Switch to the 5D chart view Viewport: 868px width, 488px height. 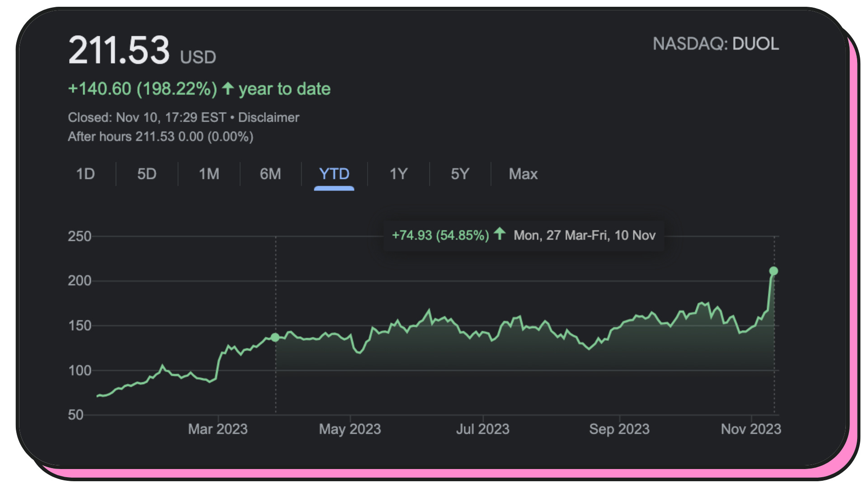click(146, 174)
